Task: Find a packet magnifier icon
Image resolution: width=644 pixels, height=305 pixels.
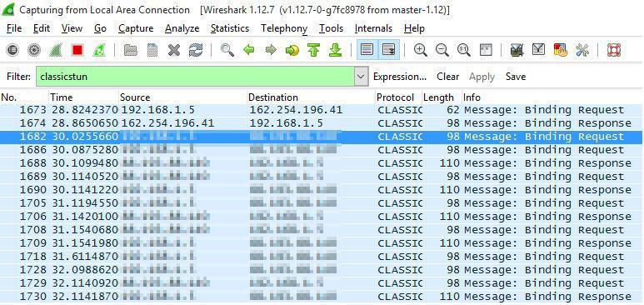Action: [227, 51]
